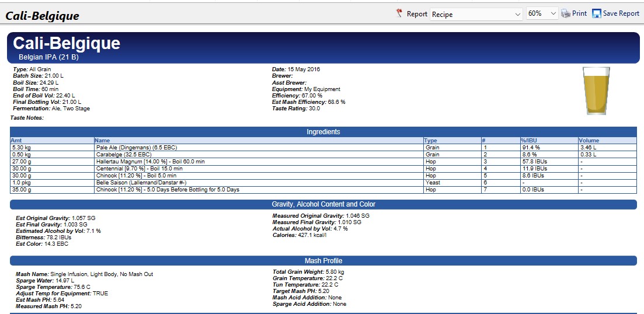Click the %/IBU column header

tap(529, 141)
